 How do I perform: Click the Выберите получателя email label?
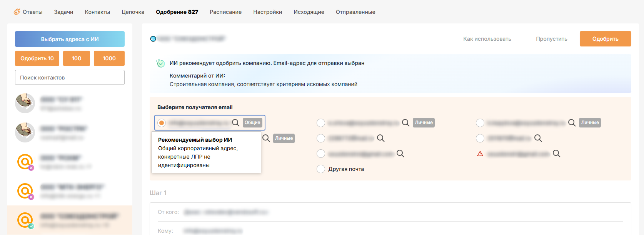(195, 107)
